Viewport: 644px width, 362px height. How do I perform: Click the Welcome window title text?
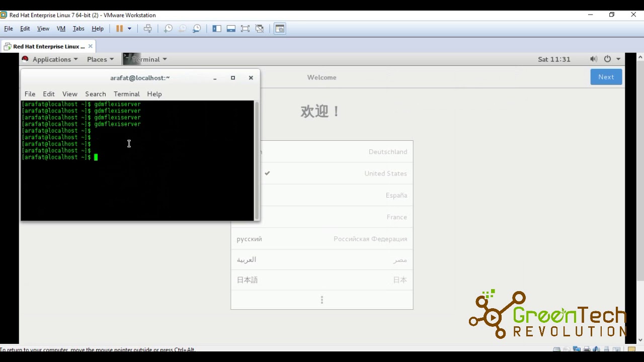click(321, 77)
